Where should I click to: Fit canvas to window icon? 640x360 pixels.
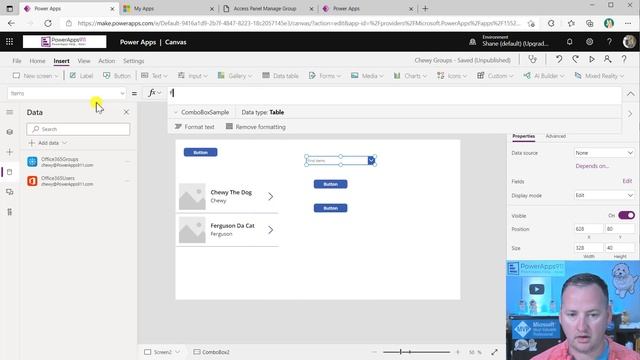[494, 352]
